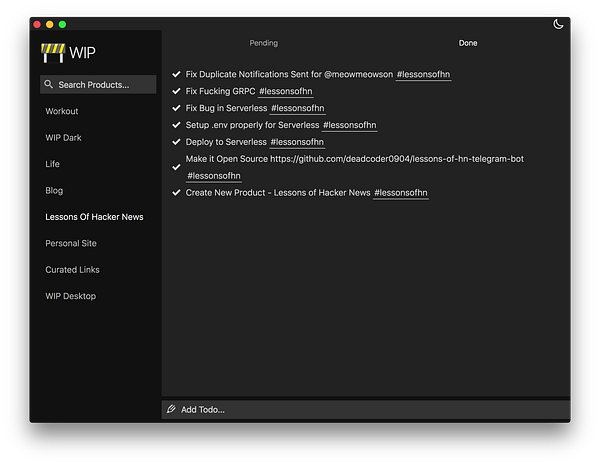Select the Done tab
600x465 pixels.
(468, 43)
